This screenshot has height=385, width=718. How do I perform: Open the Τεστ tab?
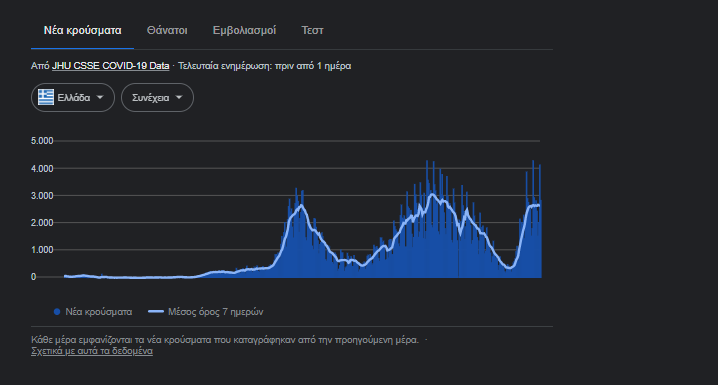312,31
